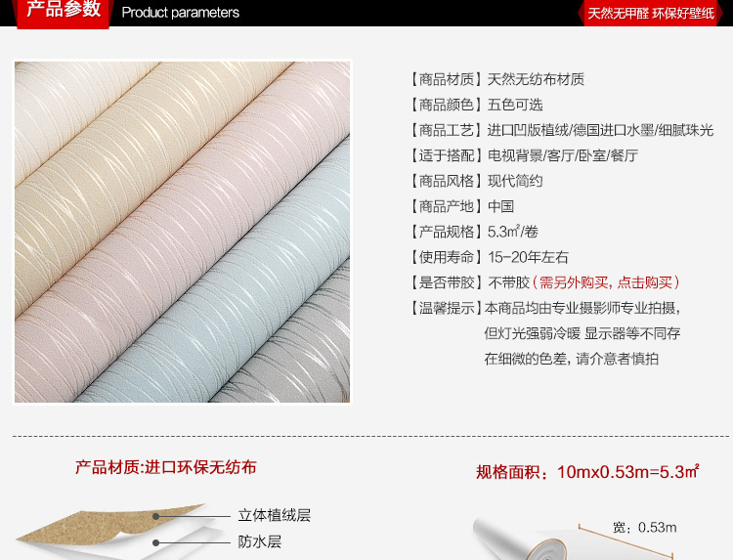This screenshot has width=733, height=560.
Task: Click the wallpaper rolls product photo
Action: (x=183, y=232)
